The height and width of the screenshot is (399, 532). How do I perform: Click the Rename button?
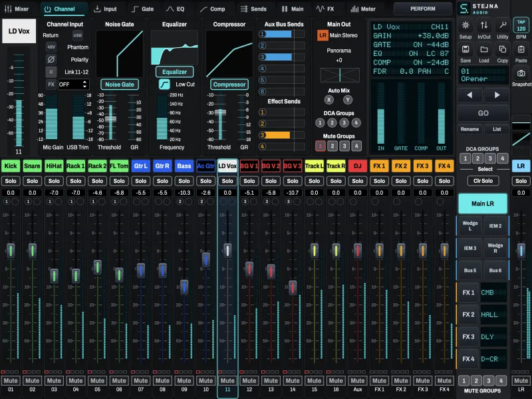coord(469,129)
